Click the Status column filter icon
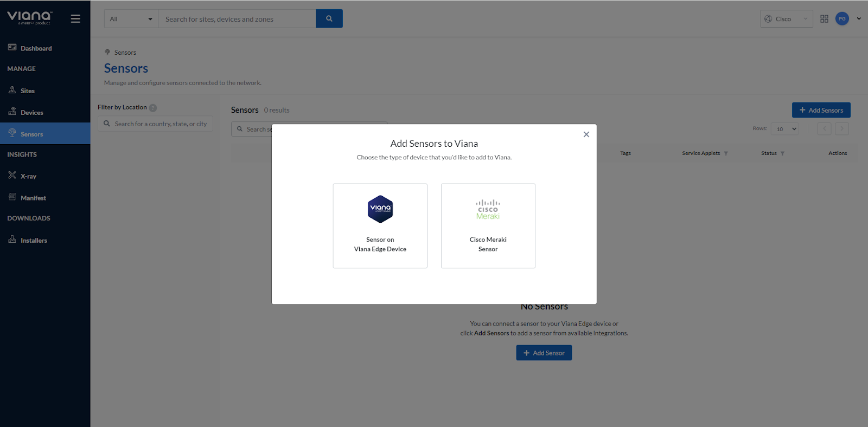The image size is (868, 427). pos(782,153)
